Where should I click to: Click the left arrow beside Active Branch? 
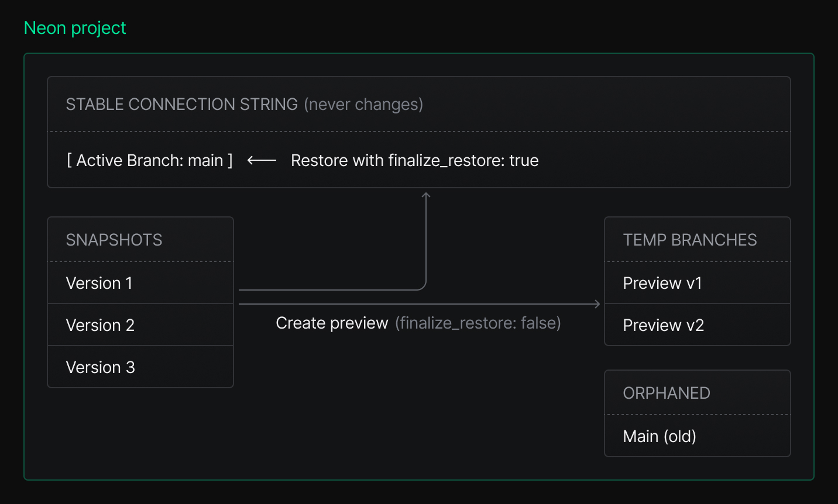pos(262,160)
